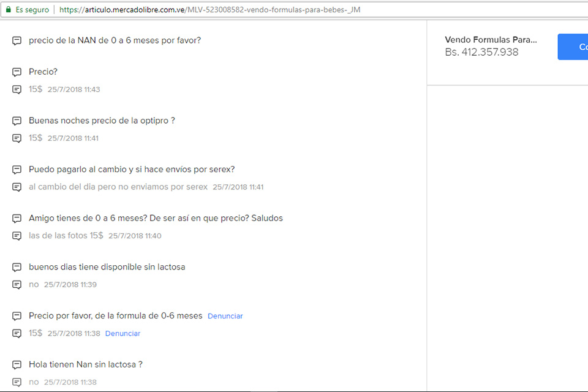The height and width of the screenshot is (392, 588).
Task: Click the 'Es seguro' security label
Action: click(32, 10)
